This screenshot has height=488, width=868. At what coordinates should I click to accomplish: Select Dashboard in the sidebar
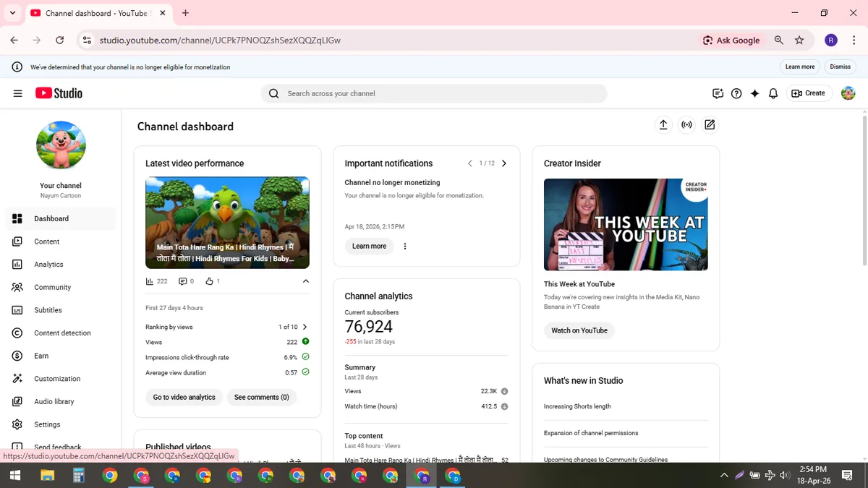61,218
